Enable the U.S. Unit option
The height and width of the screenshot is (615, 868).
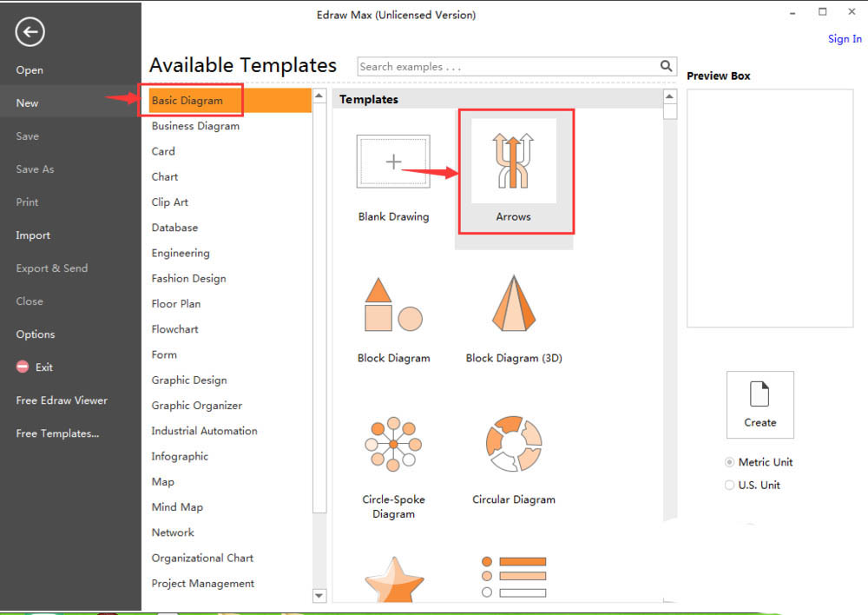[x=729, y=486]
